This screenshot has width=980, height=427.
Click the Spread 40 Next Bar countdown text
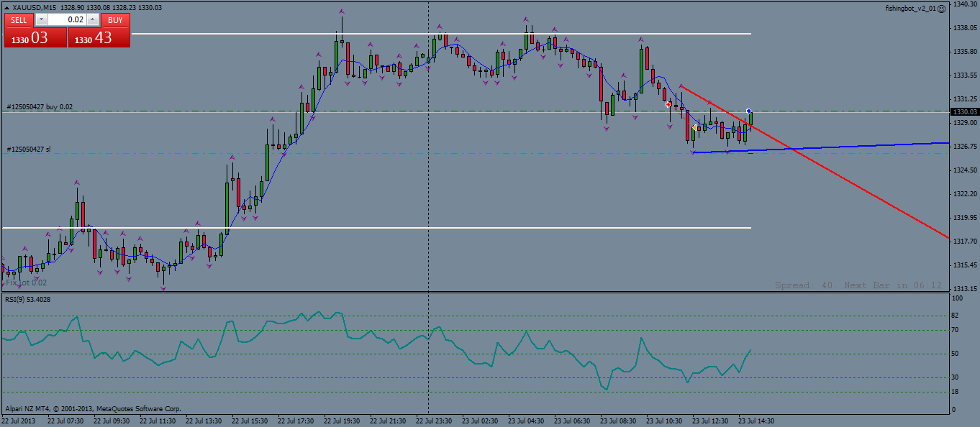pyautogui.click(x=858, y=285)
